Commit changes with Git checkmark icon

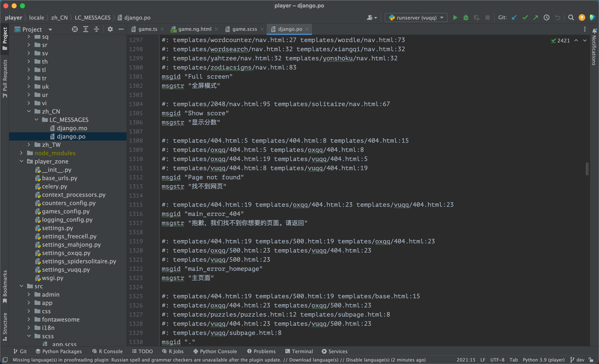525,17
